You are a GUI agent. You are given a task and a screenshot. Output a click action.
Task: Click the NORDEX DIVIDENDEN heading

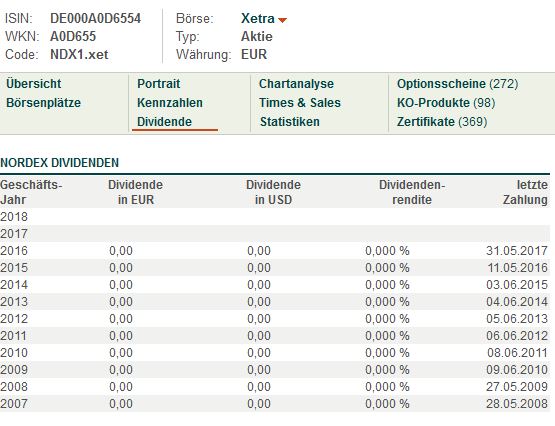(x=59, y=163)
